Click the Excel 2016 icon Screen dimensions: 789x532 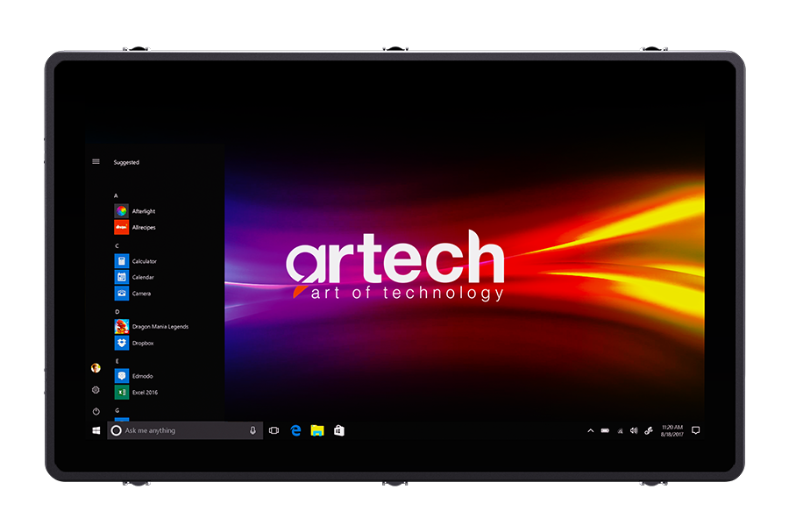122,393
